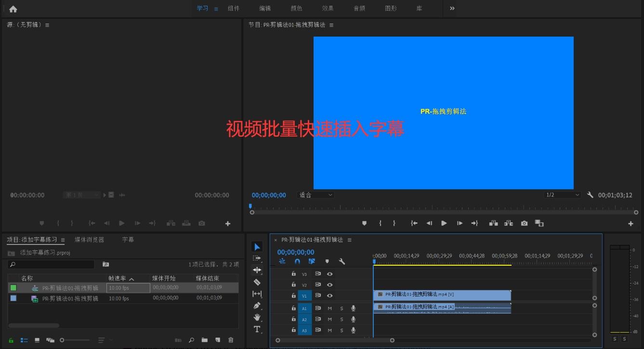This screenshot has height=349, width=644.
Task: Open the zoom level 适合 dropdown
Action: (316, 195)
